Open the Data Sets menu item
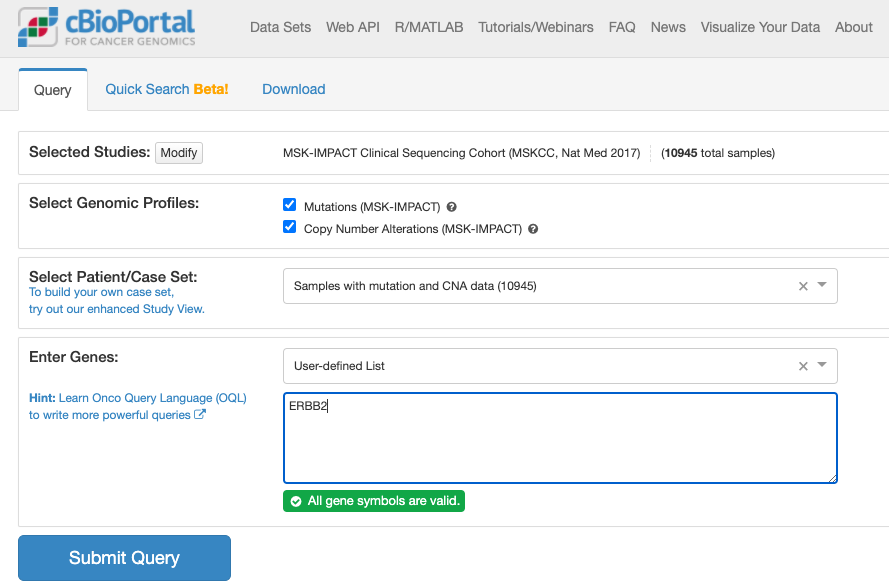This screenshot has width=889, height=587. click(x=280, y=27)
